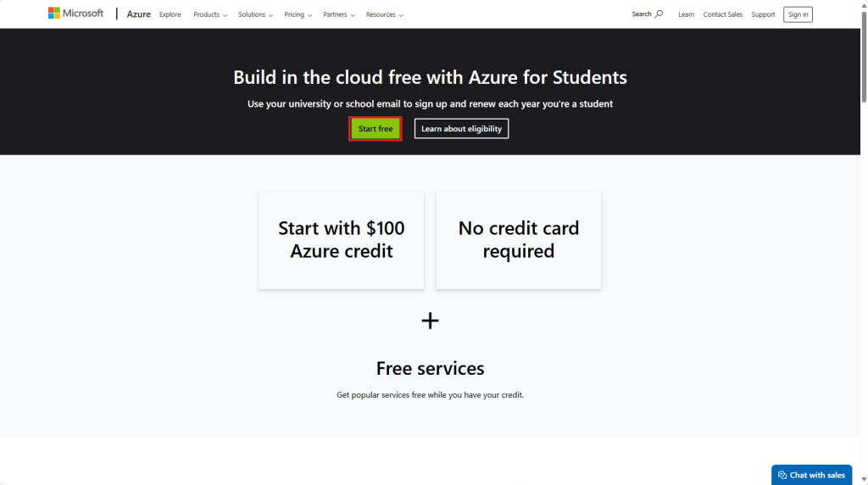
Task: Open Chat with sales widget
Action: pyautogui.click(x=811, y=475)
